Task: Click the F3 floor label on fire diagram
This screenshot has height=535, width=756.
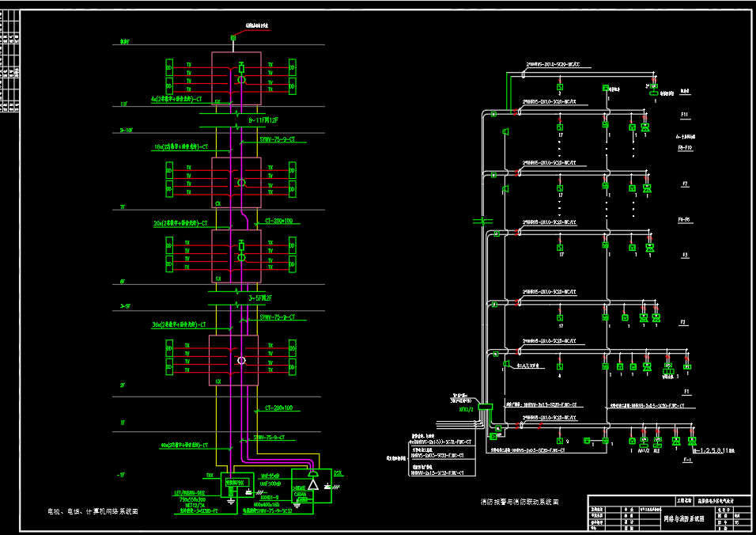Action: coord(685,255)
